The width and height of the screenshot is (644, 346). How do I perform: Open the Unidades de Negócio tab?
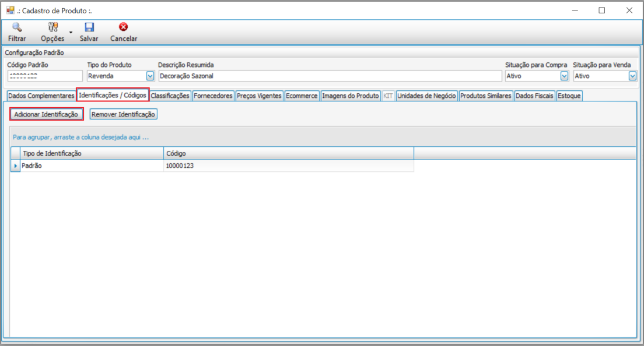(427, 96)
